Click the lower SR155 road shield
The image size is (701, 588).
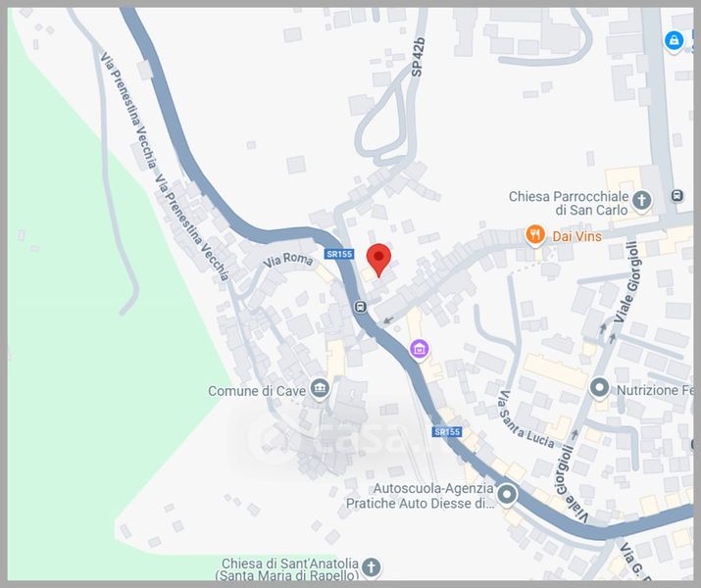pyautogui.click(x=447, y=431)
